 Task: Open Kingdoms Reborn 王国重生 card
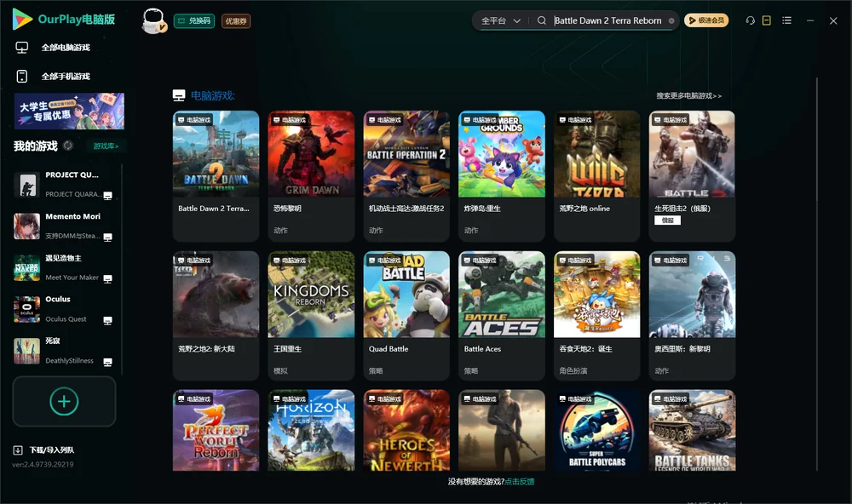(x=311, y=316)
